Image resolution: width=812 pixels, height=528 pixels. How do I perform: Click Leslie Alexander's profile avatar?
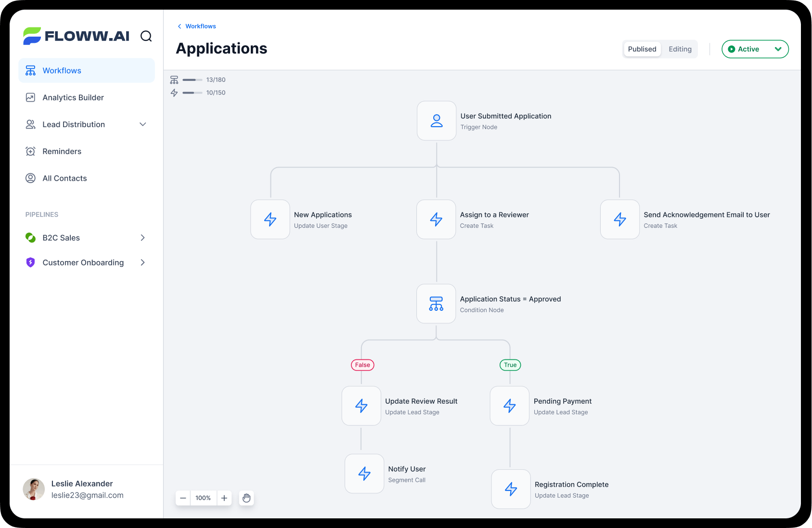coord(34,489)
